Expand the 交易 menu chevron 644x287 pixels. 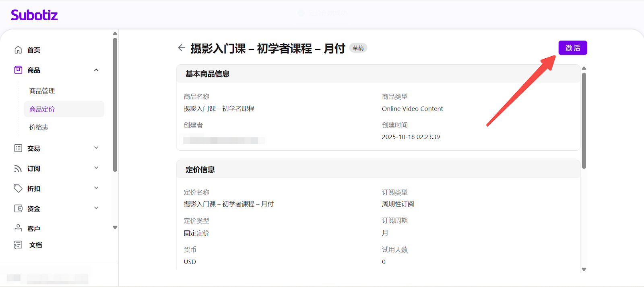(96, 148)
